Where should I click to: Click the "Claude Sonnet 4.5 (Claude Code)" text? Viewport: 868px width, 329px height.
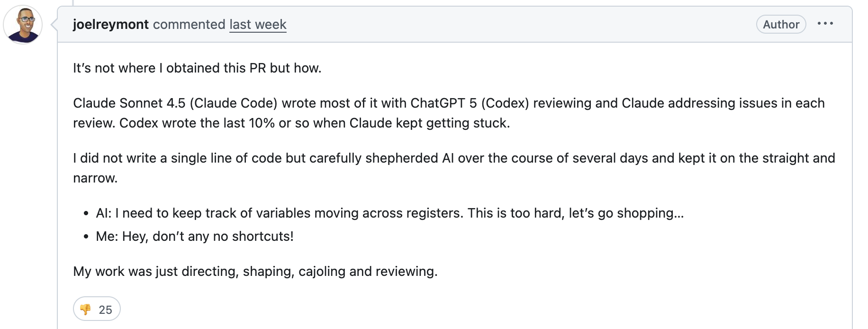(x=175, y=103)
